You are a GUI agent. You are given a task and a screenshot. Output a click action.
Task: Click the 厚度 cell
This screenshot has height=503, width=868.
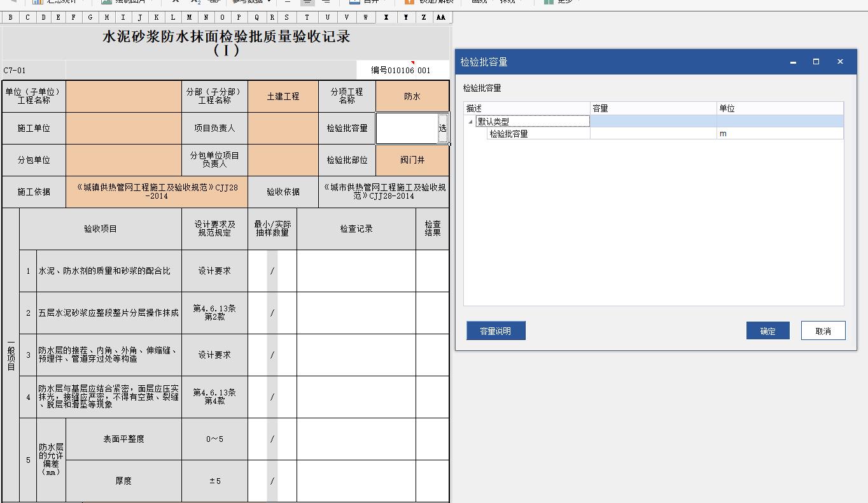[123, 481]
